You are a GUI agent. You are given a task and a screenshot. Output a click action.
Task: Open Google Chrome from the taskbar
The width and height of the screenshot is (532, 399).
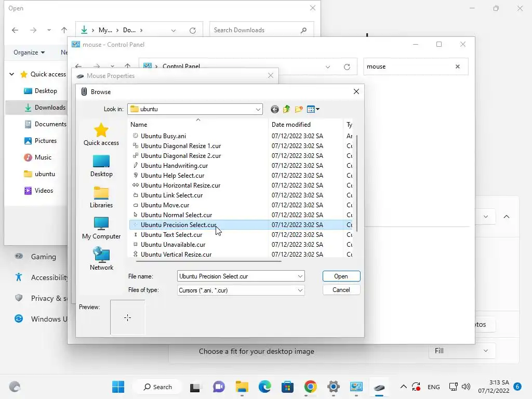point(311,387)
